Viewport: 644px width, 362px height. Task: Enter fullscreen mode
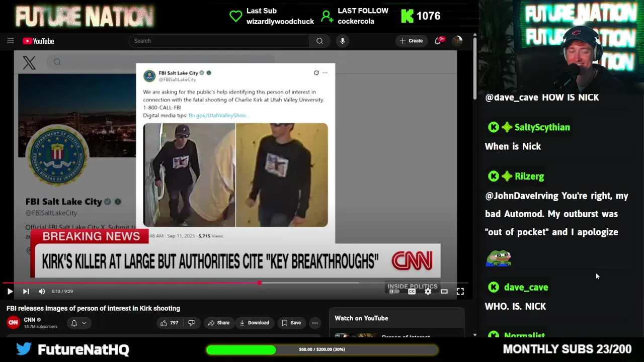tap(460, 291)
